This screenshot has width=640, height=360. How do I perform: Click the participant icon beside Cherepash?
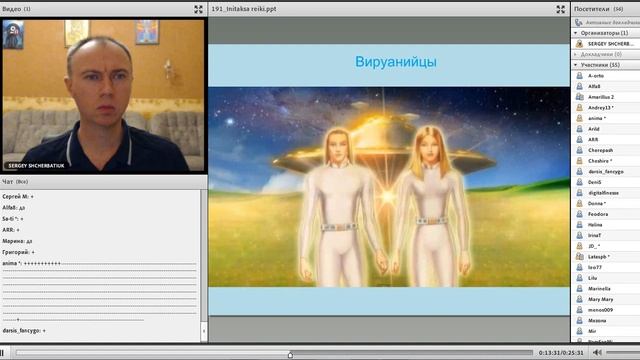(579, 150)
